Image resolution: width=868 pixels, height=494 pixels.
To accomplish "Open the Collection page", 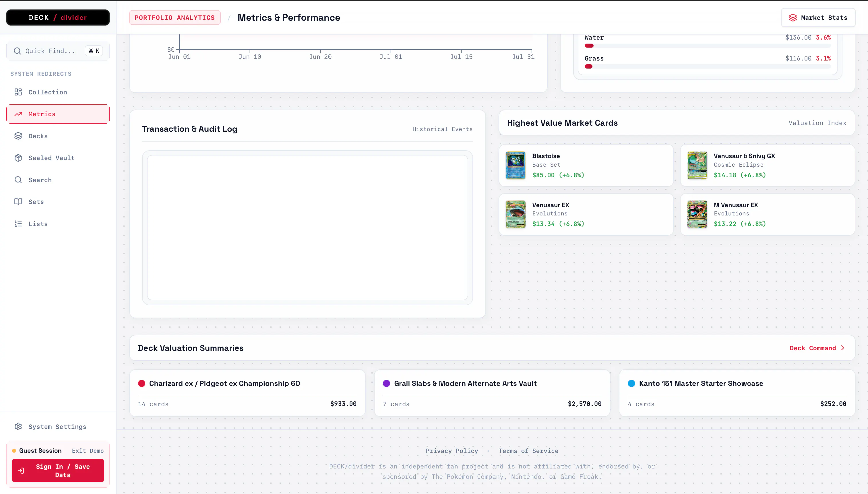I will point(58,92).
